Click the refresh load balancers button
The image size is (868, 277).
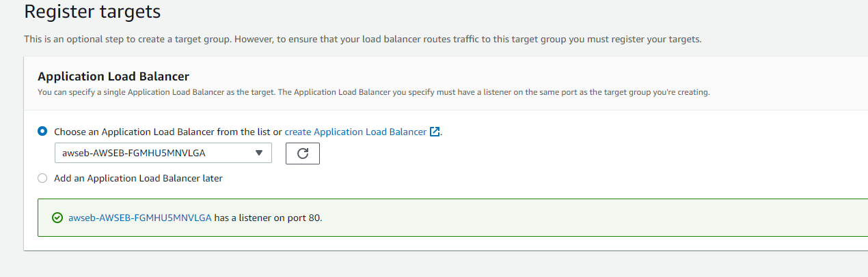pyautogui.click(x=303, y=154)
